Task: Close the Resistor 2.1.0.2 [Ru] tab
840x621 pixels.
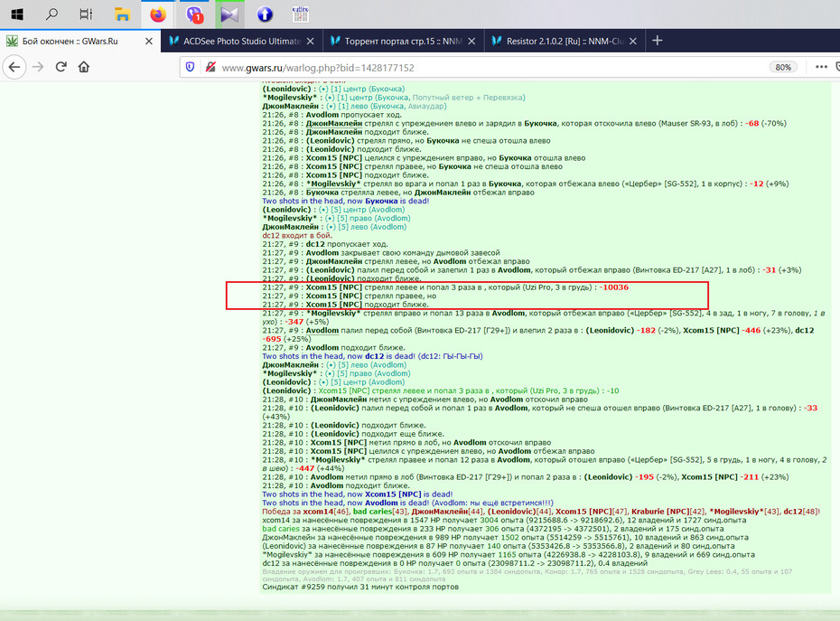Action: pos(632,42)
